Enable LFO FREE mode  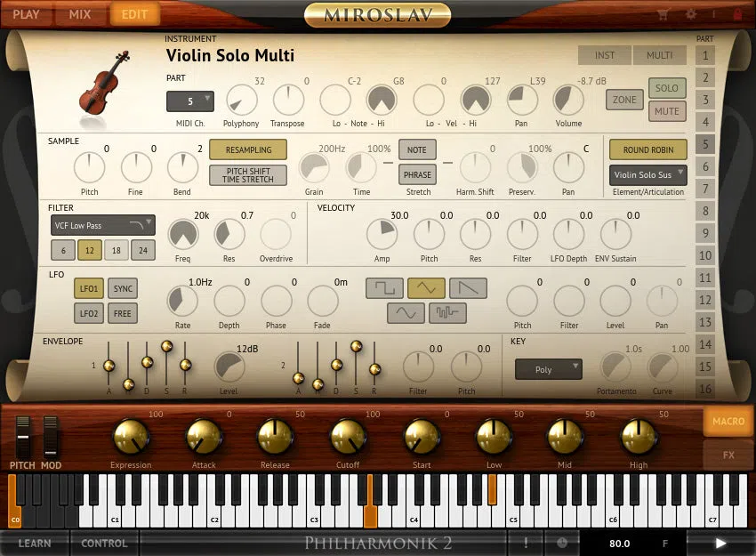[x=123, y=313]
